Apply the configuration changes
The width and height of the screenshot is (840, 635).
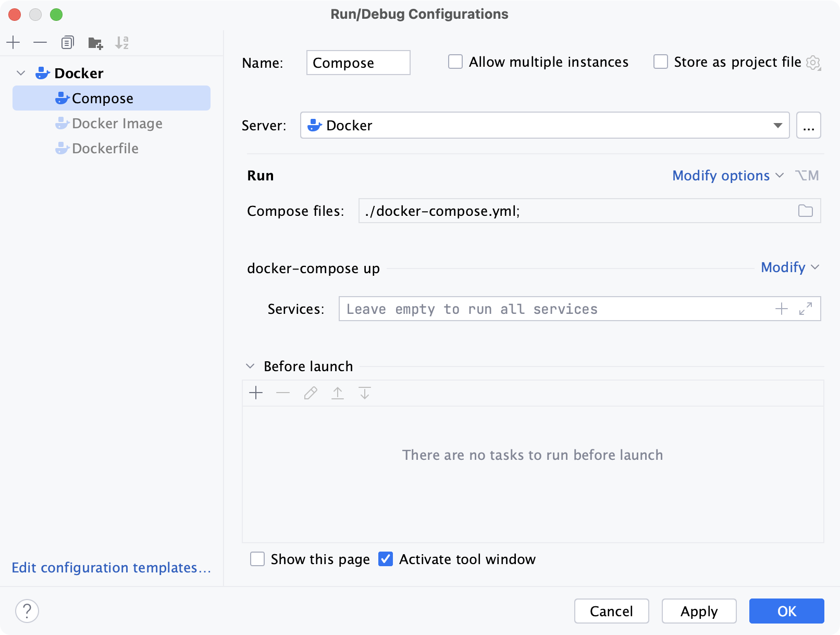699,611
